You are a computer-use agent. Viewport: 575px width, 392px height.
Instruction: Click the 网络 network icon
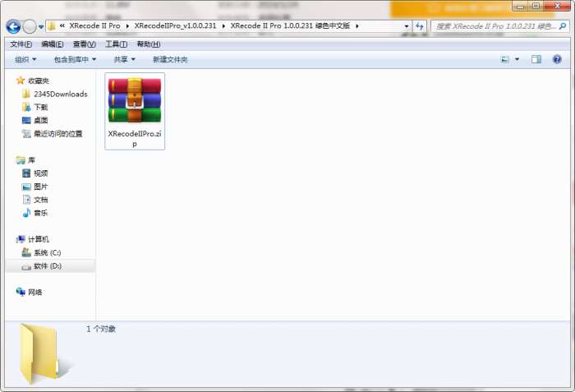[x=21, y=293]
